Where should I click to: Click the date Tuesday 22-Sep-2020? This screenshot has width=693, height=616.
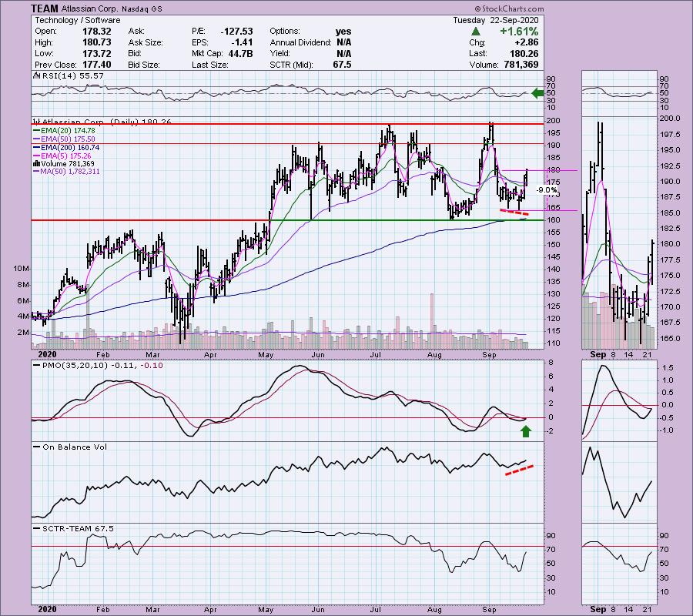(x=495, y=20)
